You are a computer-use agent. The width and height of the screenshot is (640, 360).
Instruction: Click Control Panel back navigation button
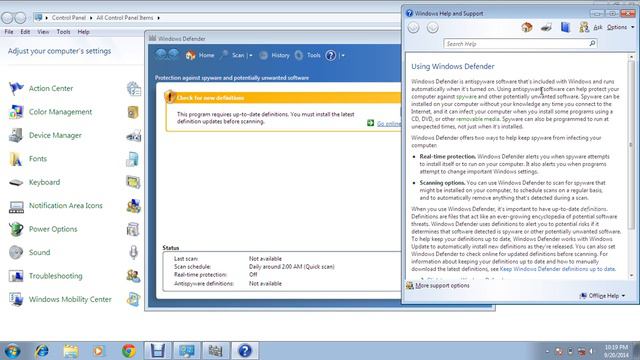(x=7, y=18)
